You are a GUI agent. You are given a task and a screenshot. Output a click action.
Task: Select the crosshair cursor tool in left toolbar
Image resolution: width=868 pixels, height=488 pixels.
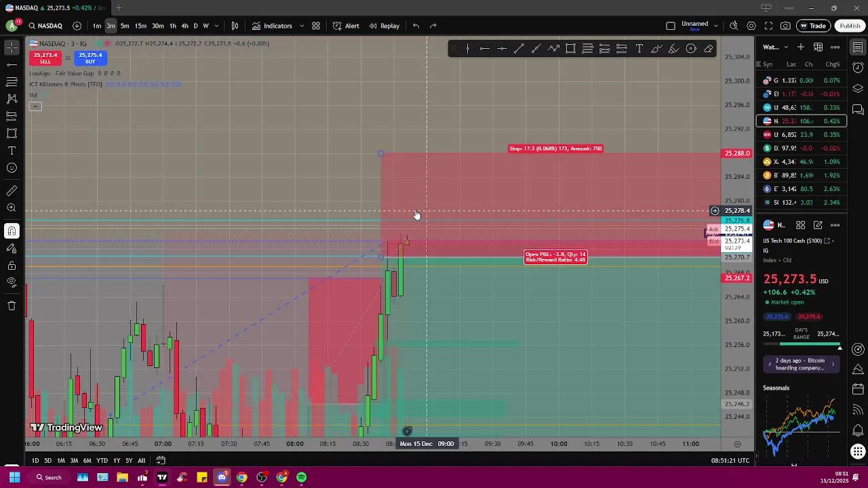click(x=12, y=47)
